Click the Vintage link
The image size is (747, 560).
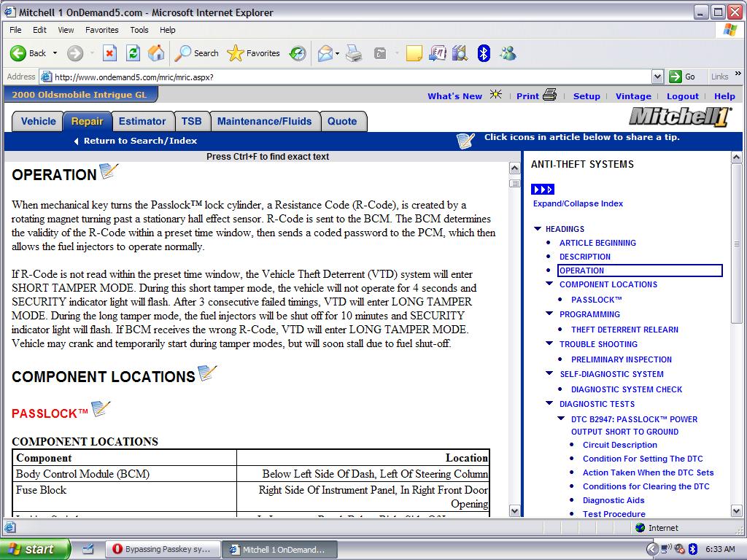pyautogui.click(x=633, y=96)
